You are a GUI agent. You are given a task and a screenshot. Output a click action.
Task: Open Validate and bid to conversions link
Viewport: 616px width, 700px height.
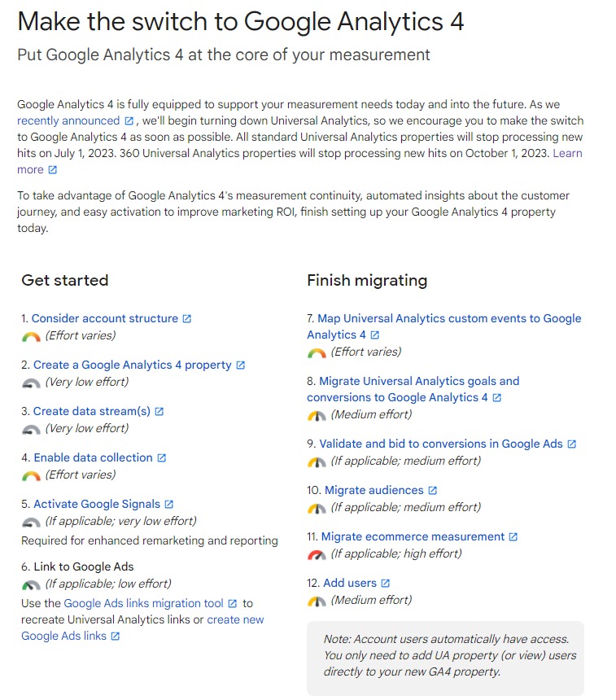coord(440,444)
